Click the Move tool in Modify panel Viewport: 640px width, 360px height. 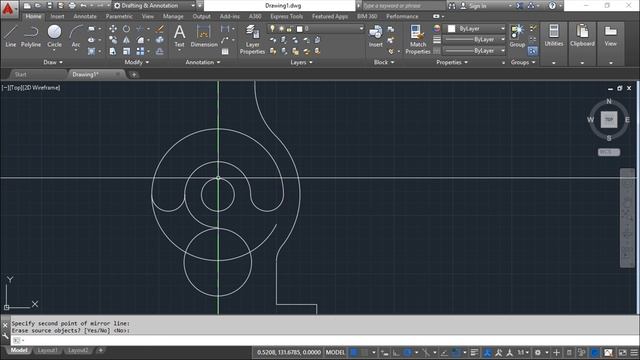click(x=113, y=29)
